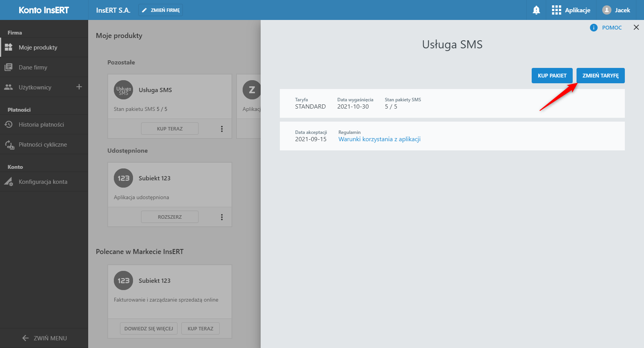This screenshot has width=644, height=348.
Task: Click the blue info icon beside POMOC
Action: click(594, 28)
